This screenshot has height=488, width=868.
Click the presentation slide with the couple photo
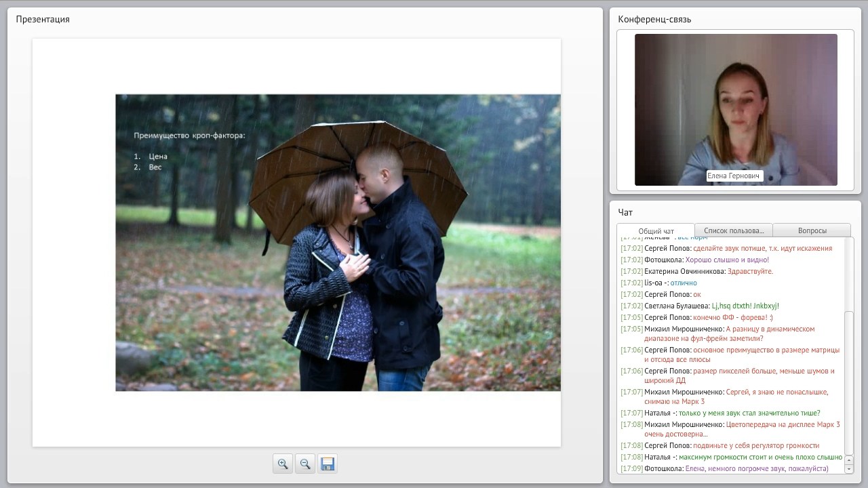[338, 243]
